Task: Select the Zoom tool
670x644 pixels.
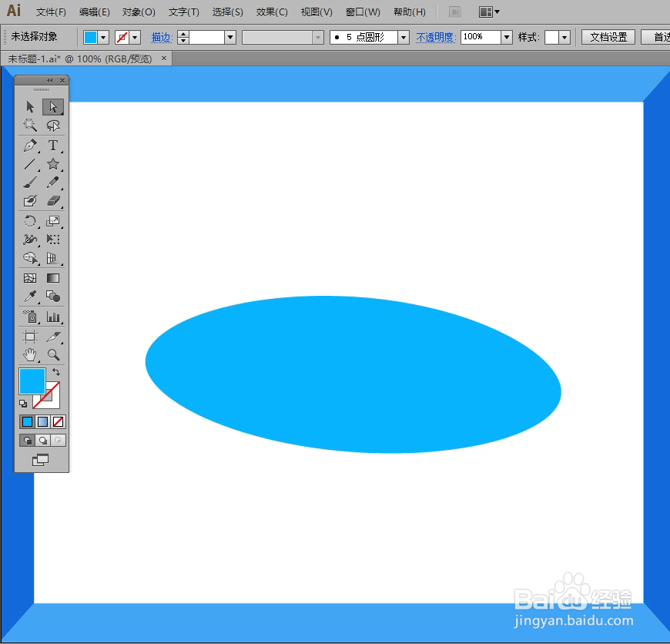Action: (x=53, y=354)
